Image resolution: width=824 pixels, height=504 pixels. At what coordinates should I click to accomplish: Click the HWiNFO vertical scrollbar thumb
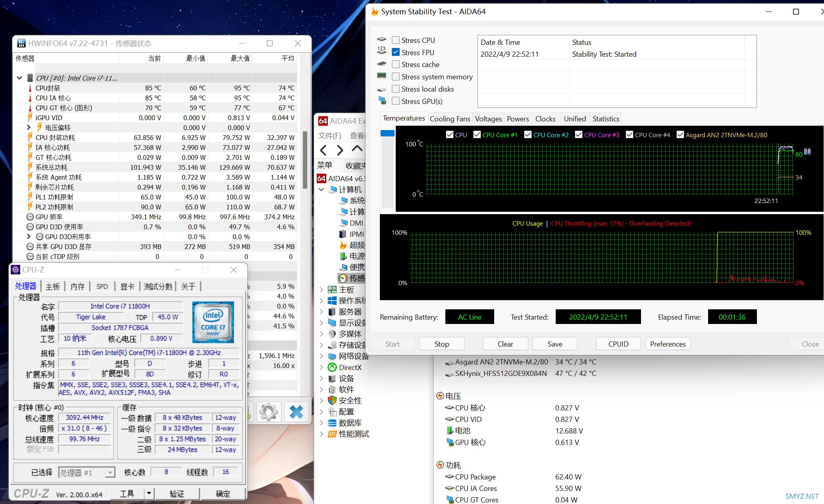[x=305, y=160]
